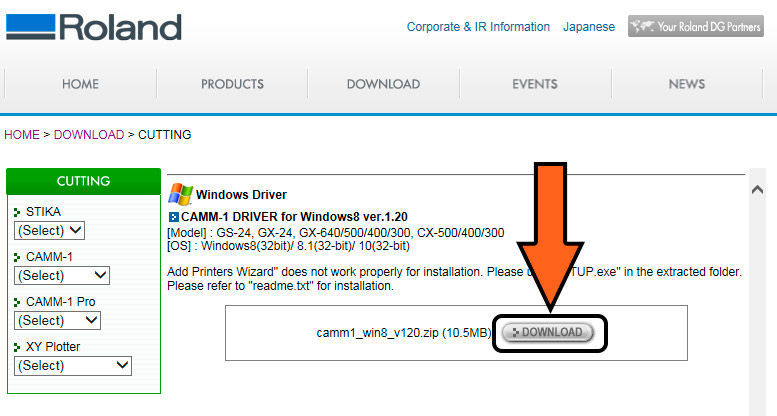Download the camm1_win8_v120.zip file
This screenshot has height=416, width=777.
point(552,332)
